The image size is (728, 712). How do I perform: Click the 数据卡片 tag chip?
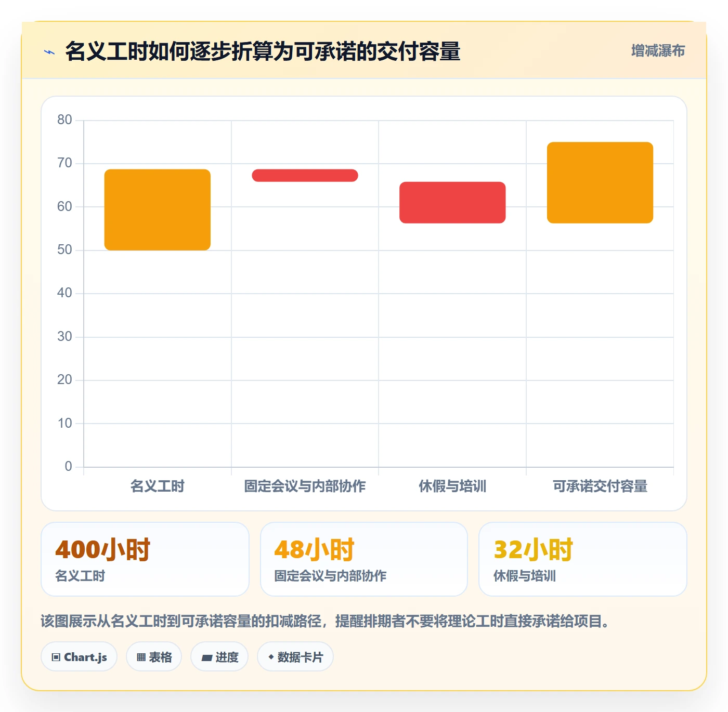[295, 657]
